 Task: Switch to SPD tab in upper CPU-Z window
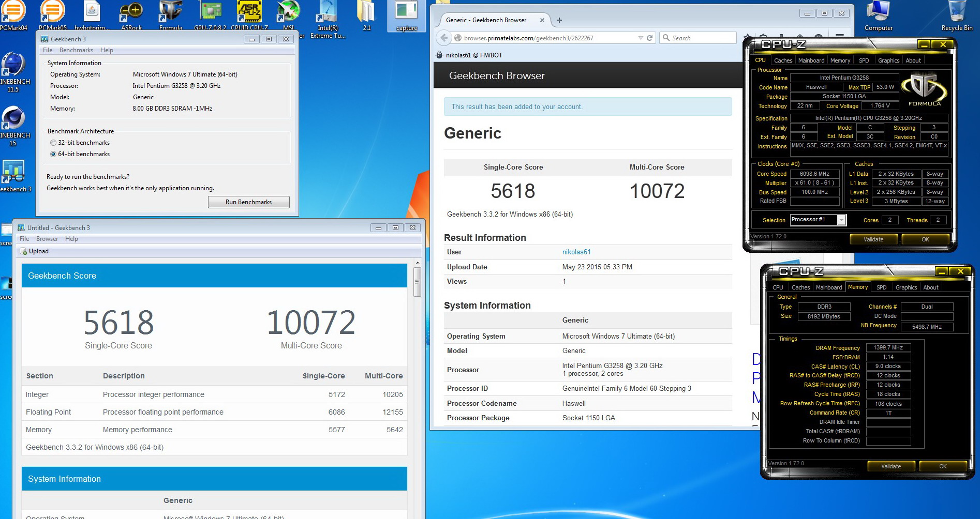coord(864,60)
